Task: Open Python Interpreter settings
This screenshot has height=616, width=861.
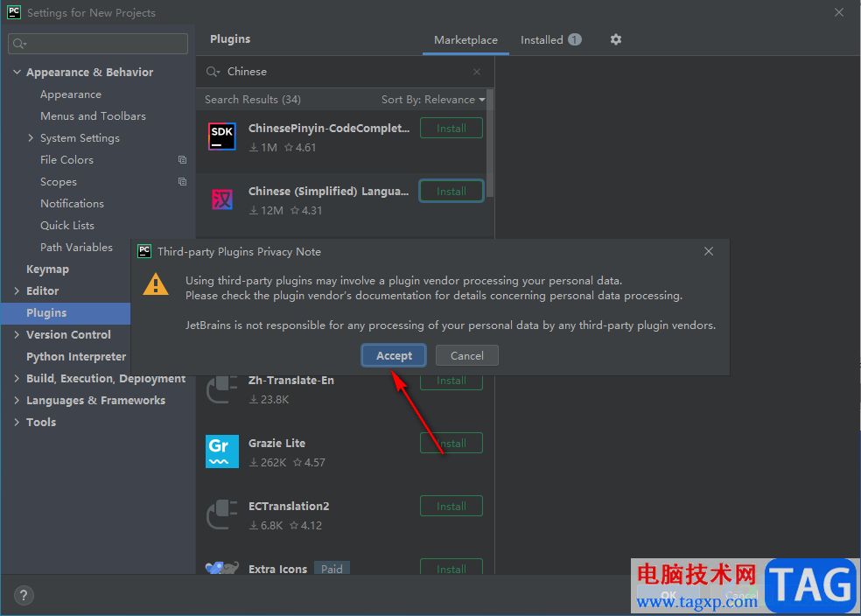Action: click(x=76, y=357)
